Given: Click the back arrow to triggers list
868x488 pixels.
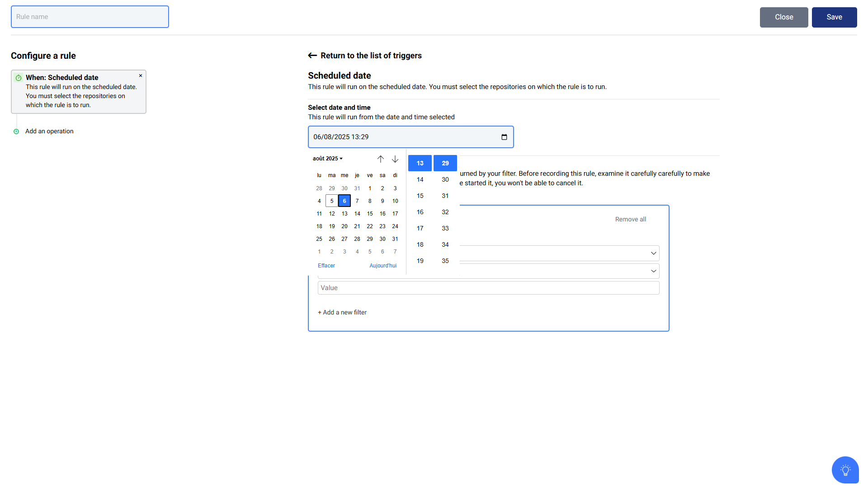Looking at the screenshot, I should click(312, 56).
